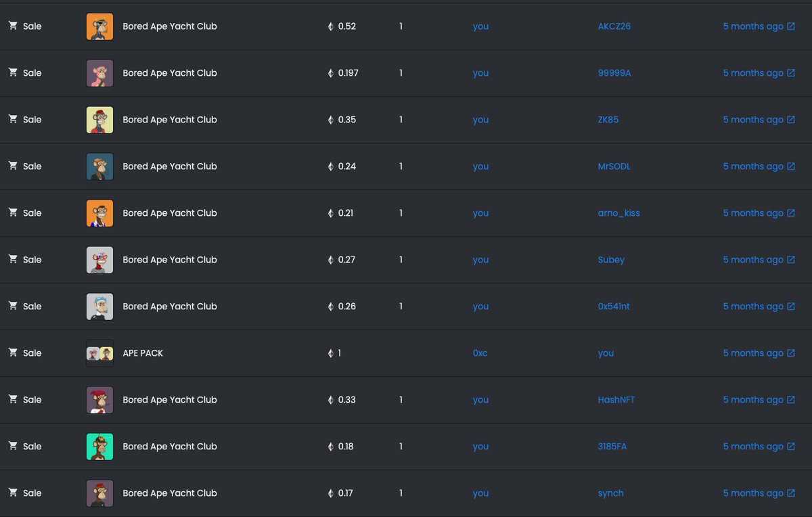Click external link icon in synch row
This screenshot has width=812, height=517.
click(791, 493)
